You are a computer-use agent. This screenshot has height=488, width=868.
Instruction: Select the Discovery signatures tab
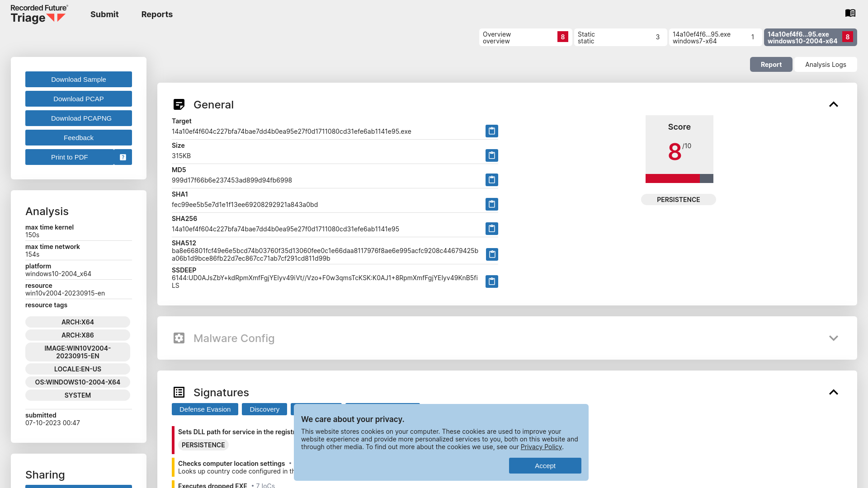264,409
